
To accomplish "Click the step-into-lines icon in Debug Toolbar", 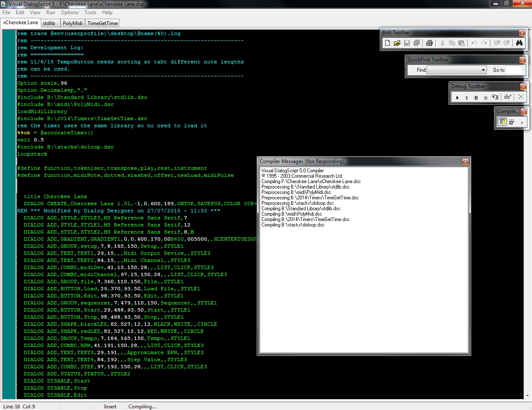I will coord(495,97).
